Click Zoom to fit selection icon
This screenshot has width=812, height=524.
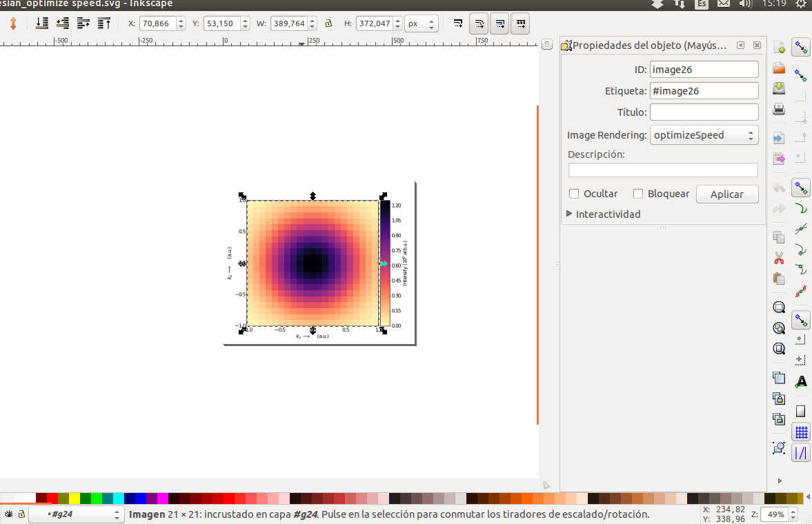tap(779, 308)
